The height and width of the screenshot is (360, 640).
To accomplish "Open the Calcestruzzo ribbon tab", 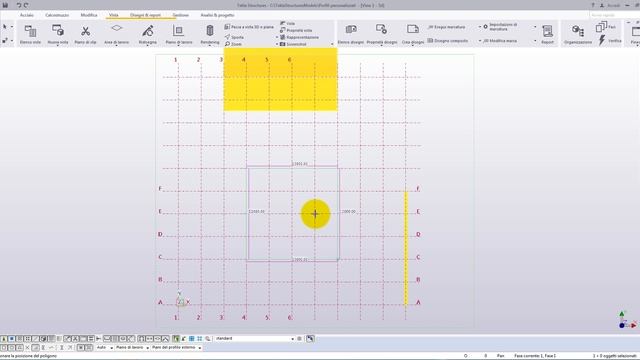I will point(57,15).
